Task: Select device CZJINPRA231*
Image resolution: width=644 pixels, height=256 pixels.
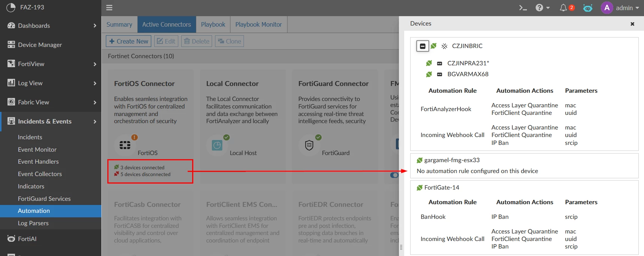Action: pyautogui.click(x=468, y=63)
